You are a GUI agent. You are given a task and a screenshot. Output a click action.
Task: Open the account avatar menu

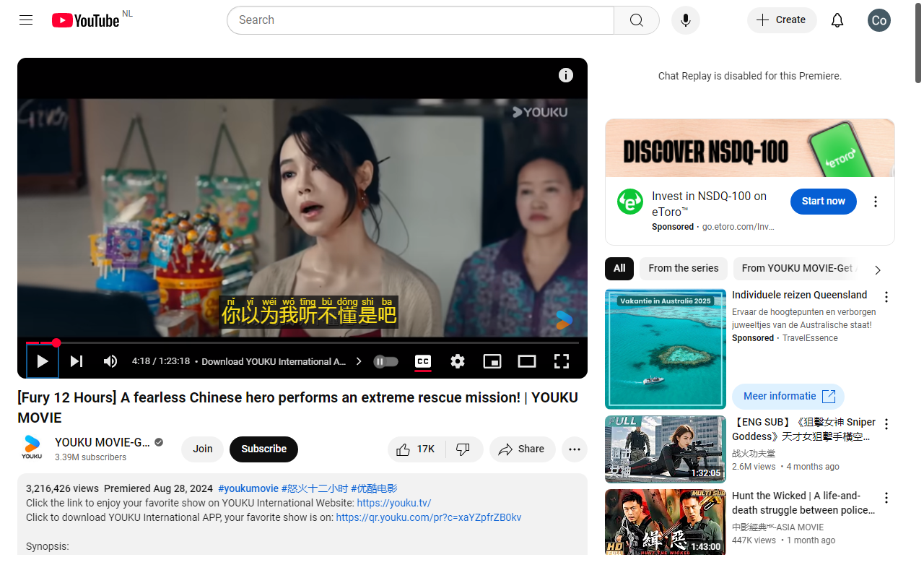tap(879, 20)
